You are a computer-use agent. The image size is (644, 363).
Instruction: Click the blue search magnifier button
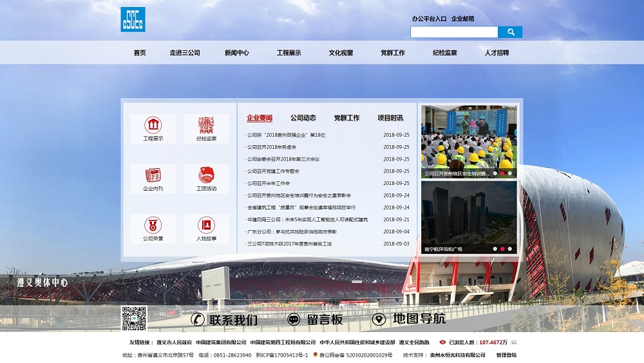pyautogui.click(x=511, y=32)
